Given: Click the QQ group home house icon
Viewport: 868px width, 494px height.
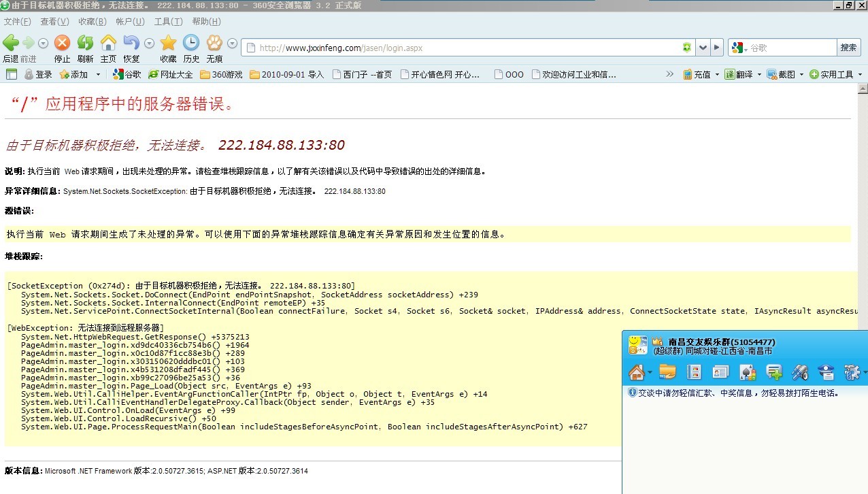Looking at the screenshot, I should [x=636, y=372].
